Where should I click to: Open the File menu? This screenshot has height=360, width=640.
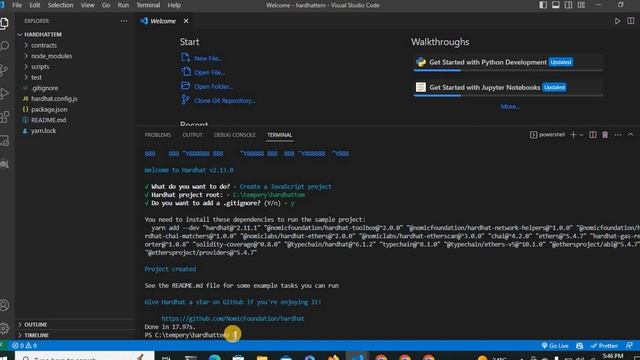(17, 5)
